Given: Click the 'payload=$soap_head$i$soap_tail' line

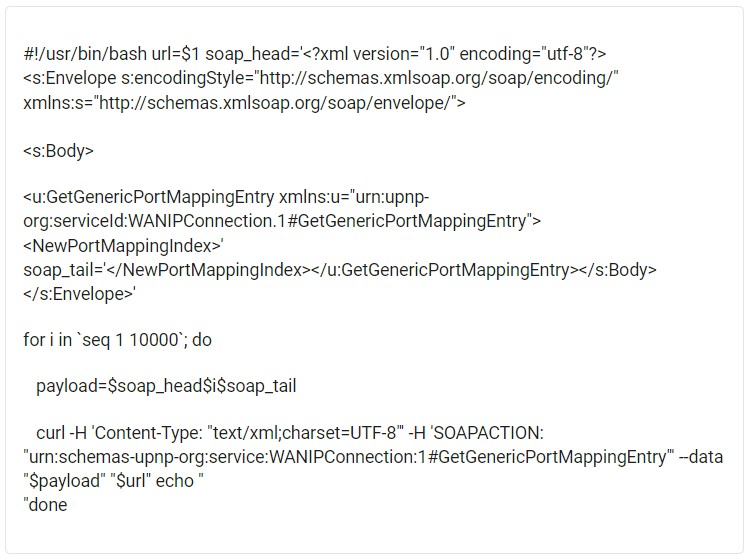Looking at the screenshot, I should coord(166,386).
